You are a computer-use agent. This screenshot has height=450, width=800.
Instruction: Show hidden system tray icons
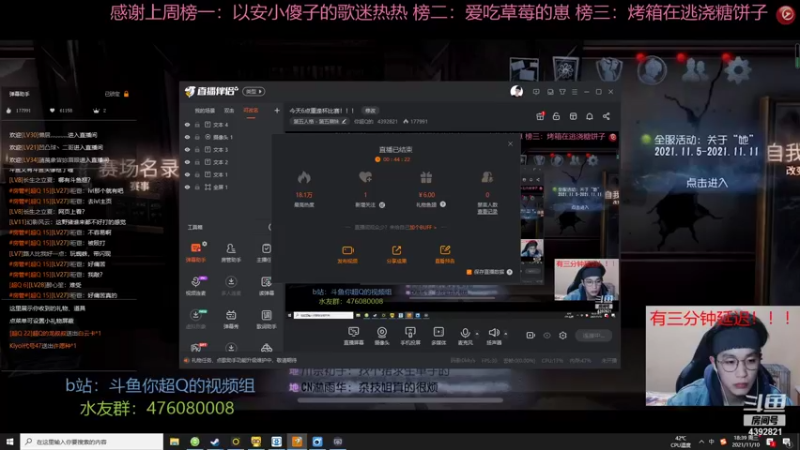[x=701, y=441]
